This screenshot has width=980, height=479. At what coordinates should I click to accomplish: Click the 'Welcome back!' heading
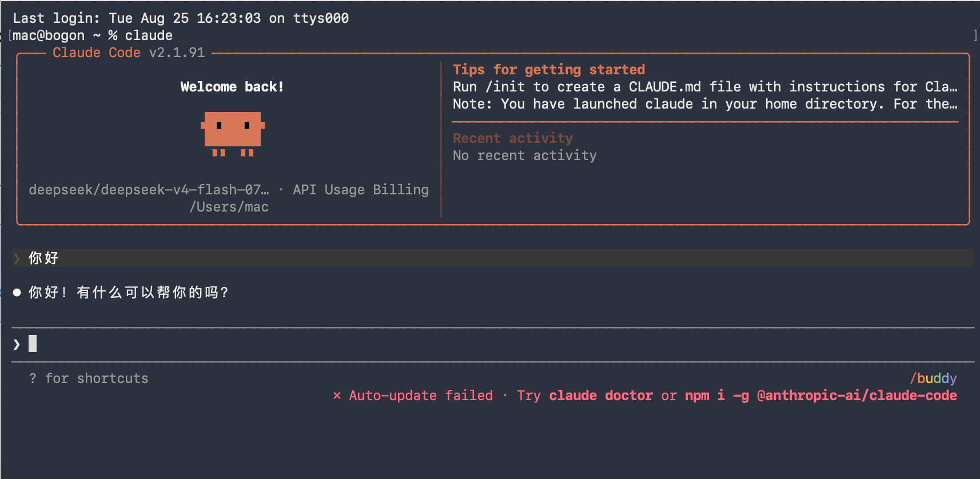[x=232, y=87]
